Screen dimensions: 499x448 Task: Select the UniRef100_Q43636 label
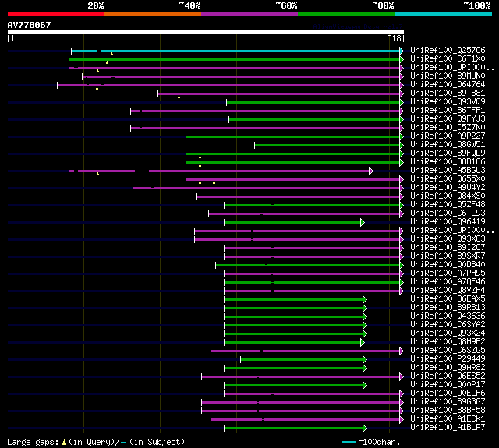coord(448,316)
